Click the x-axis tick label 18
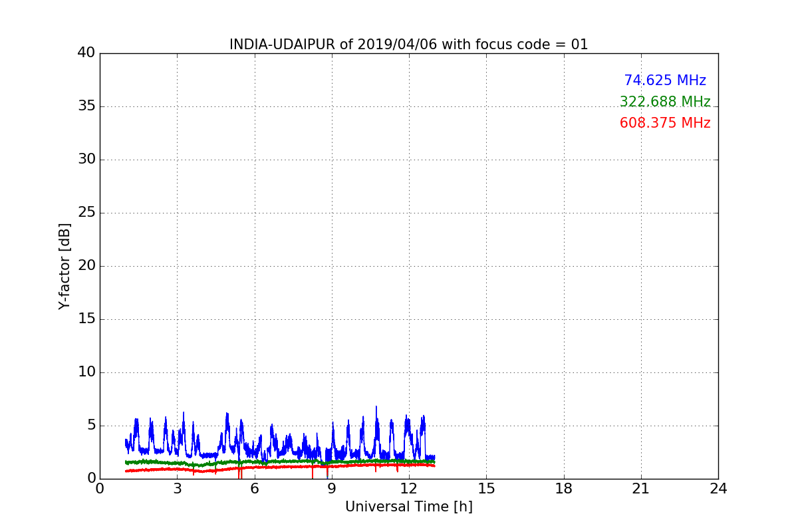 coord(563,488)
